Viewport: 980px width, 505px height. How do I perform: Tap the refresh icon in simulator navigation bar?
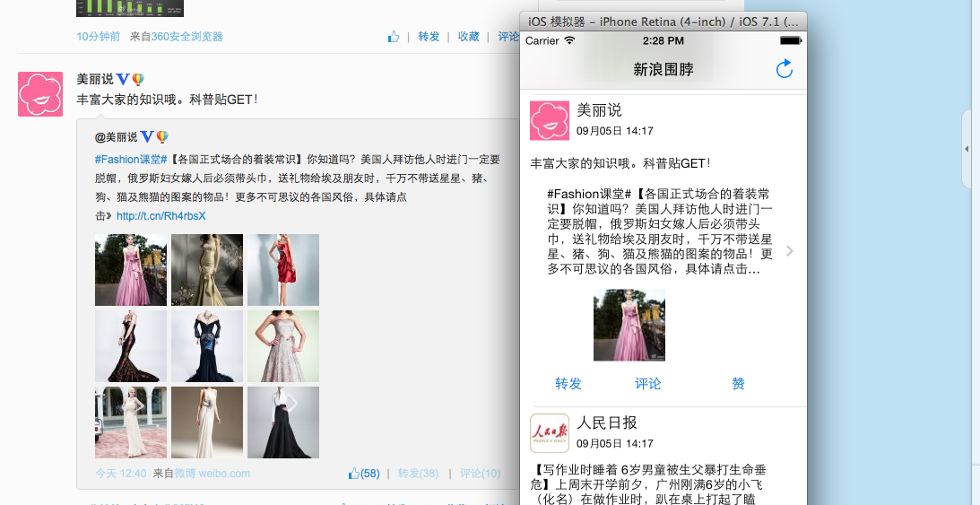784,69
